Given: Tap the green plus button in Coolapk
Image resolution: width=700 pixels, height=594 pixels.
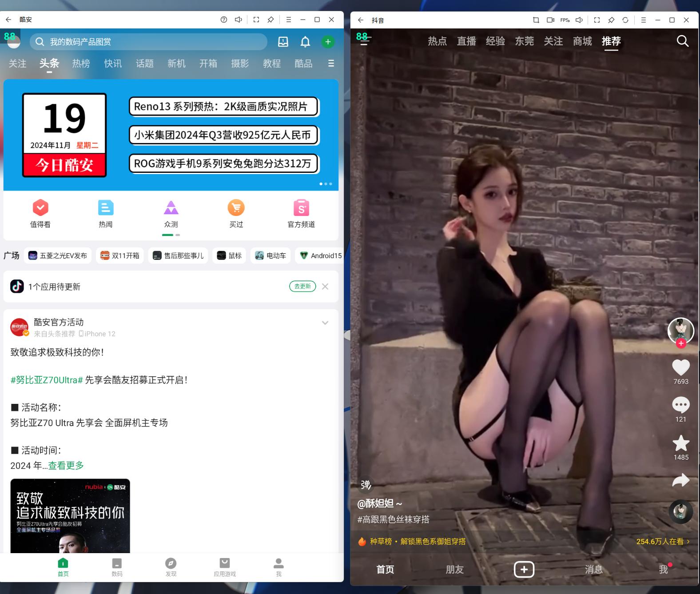Looking at the screenshot, I should click(328, 42).
